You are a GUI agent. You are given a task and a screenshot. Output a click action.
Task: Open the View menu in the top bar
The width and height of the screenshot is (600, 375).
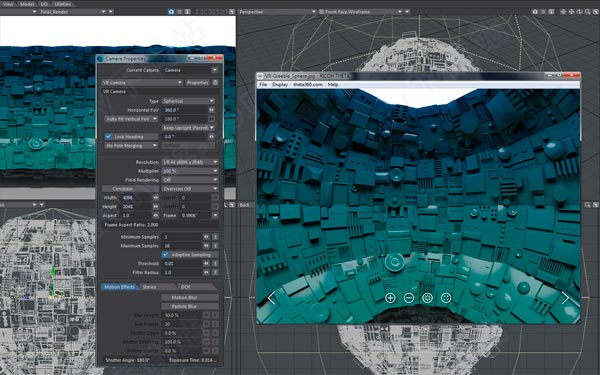point(8,4)
